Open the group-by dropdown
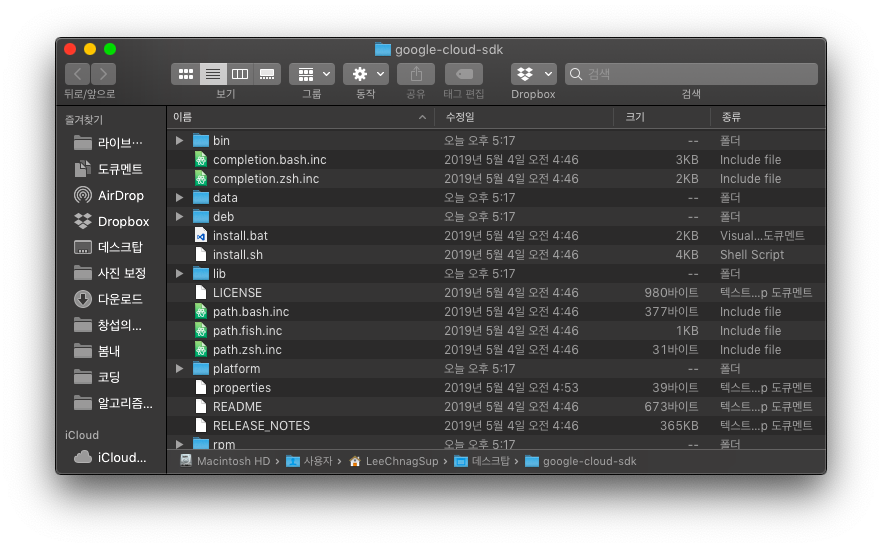This screenshot has width=882, height=548. [x=312, y=74]
